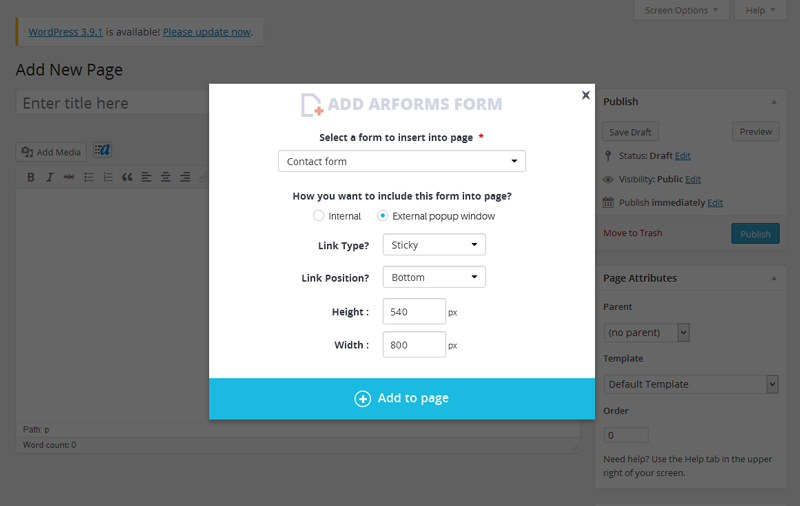Open the WordPress 3.9.1 link
Viewport: 800px width, 506px height.
[65, 32]
